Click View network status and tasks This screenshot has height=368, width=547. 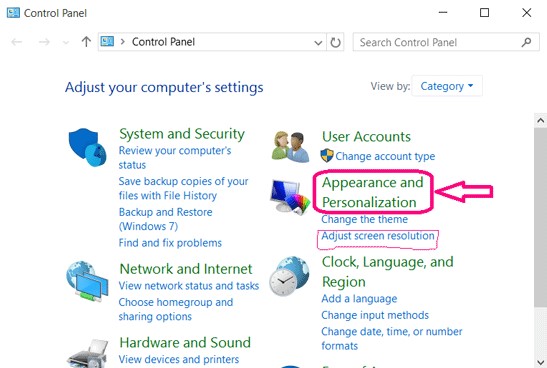coord(189,286)
